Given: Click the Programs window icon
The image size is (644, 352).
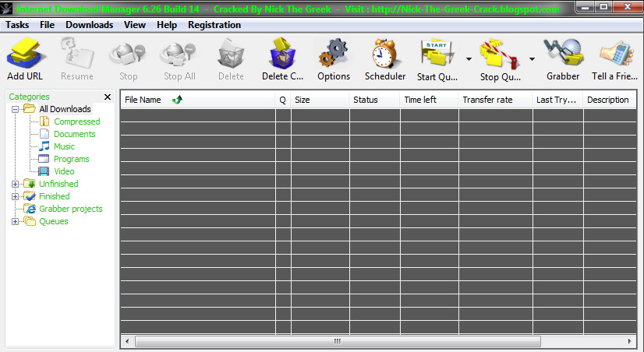Looking at the screenshot, I should click(x=44, y=159).
